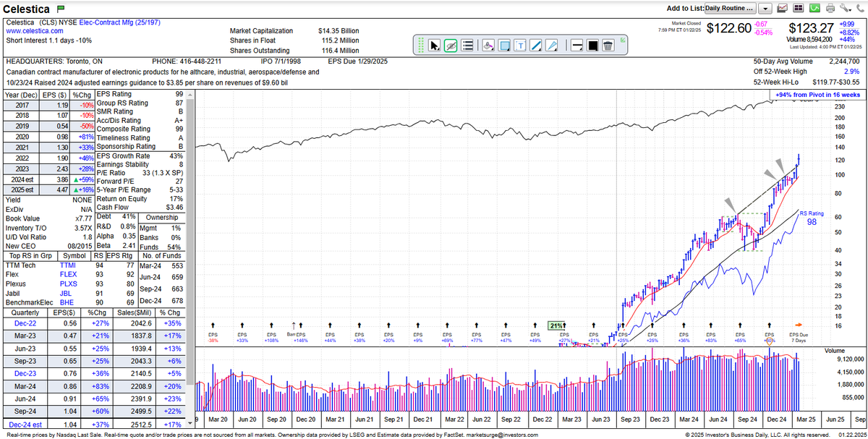
Task: Print the chart using printer icon
Action: tap(830, 8)
